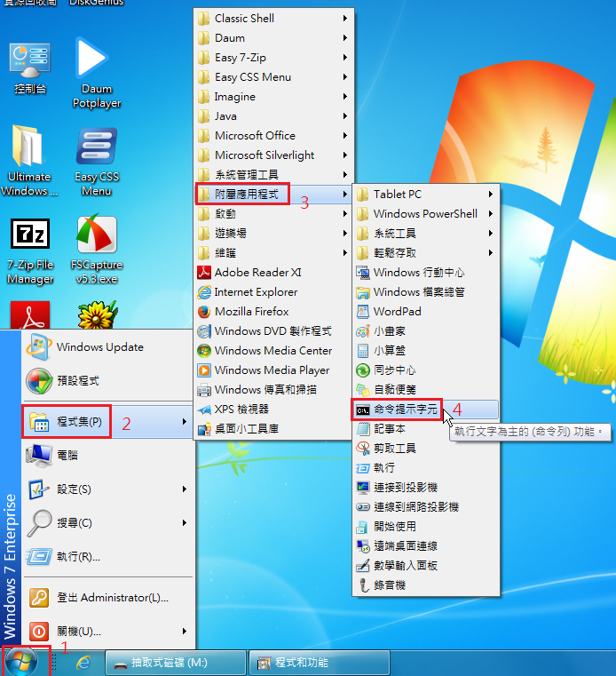Viewport: 616px width, 676px height.
Task: Expand the 系統工具 submenu
Action: click(426, 234)
